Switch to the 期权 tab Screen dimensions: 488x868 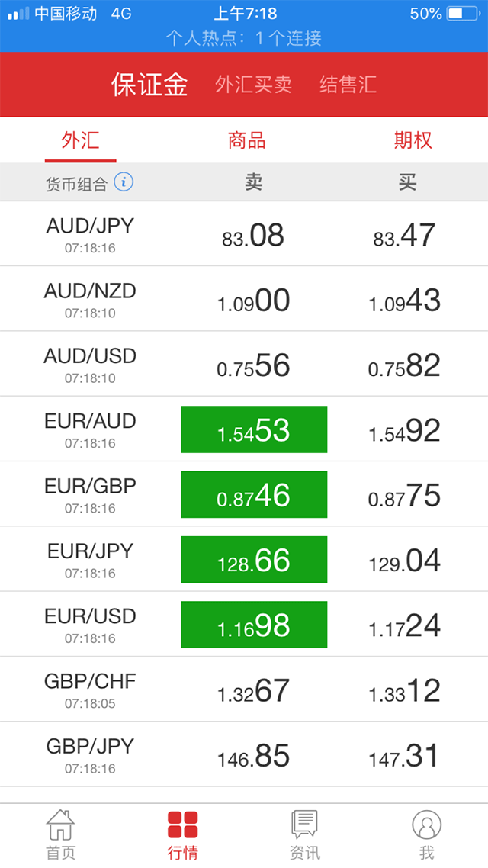(413, 140)
